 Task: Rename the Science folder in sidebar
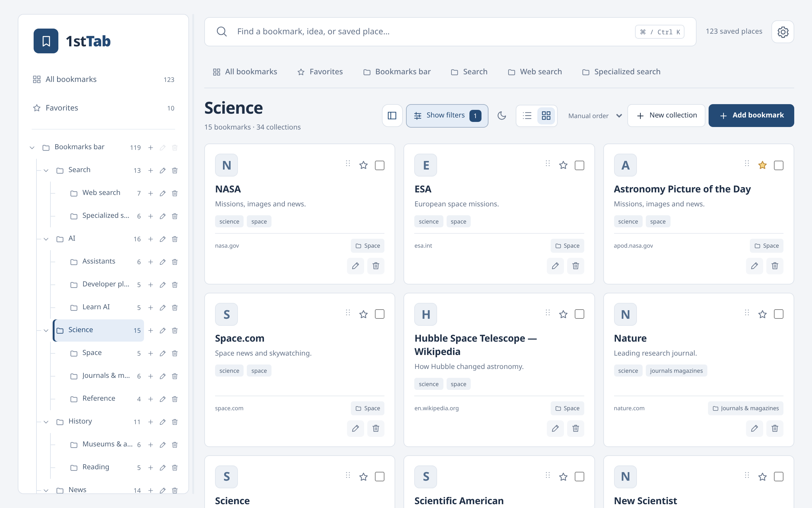163,330
